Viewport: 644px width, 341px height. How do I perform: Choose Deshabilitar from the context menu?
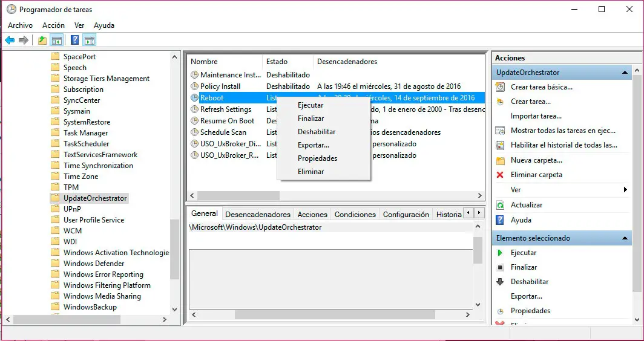point(324,132)
